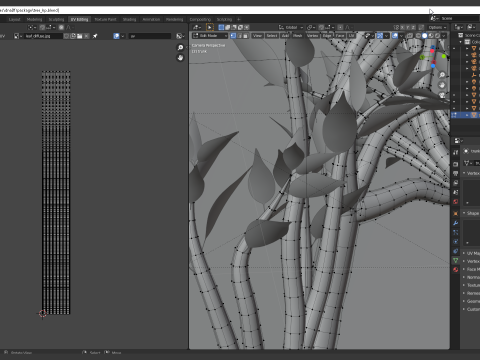Toggle UV editor overlays
Screen dimensions: 480x360
click(117, 36)
